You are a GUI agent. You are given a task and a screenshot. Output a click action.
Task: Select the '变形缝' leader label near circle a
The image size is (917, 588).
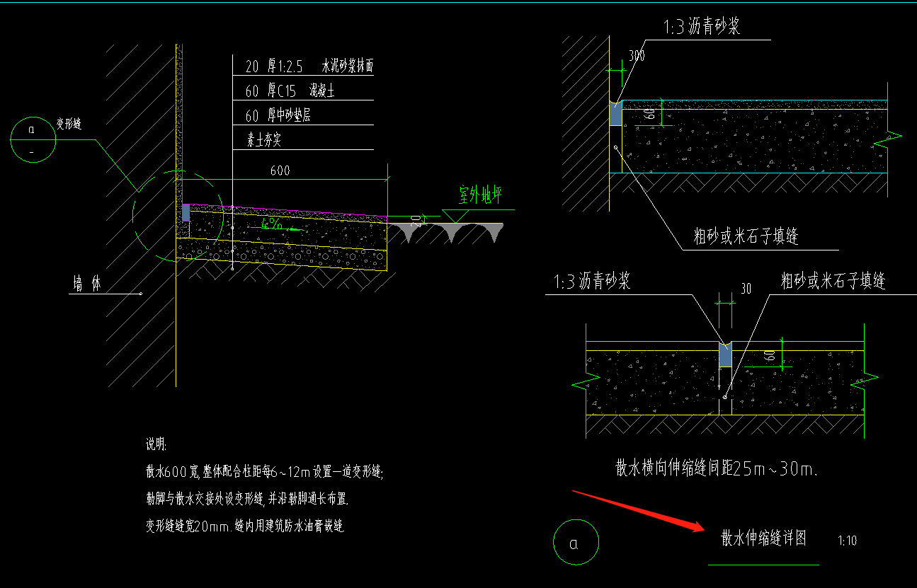[69, 125]
